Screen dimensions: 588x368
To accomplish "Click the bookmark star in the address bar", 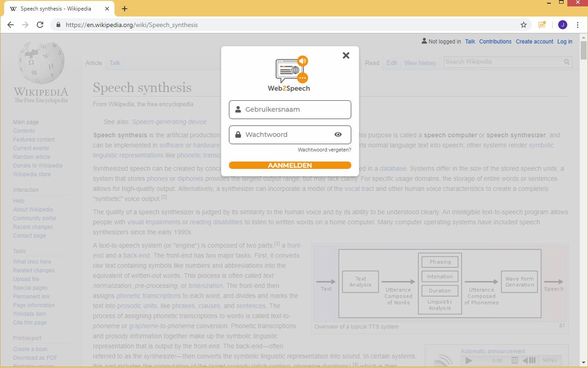I will (523, 25).
